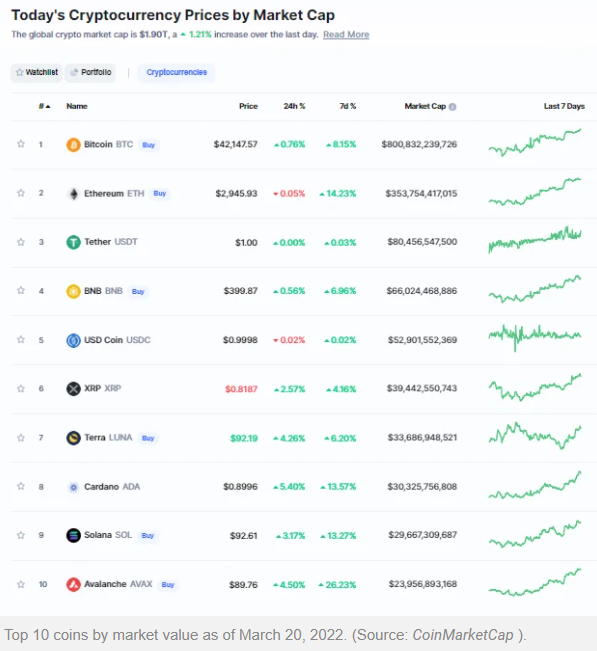Click the Market Cap info icon
This screenshot has width=597, height=651.
pos(453,107)
